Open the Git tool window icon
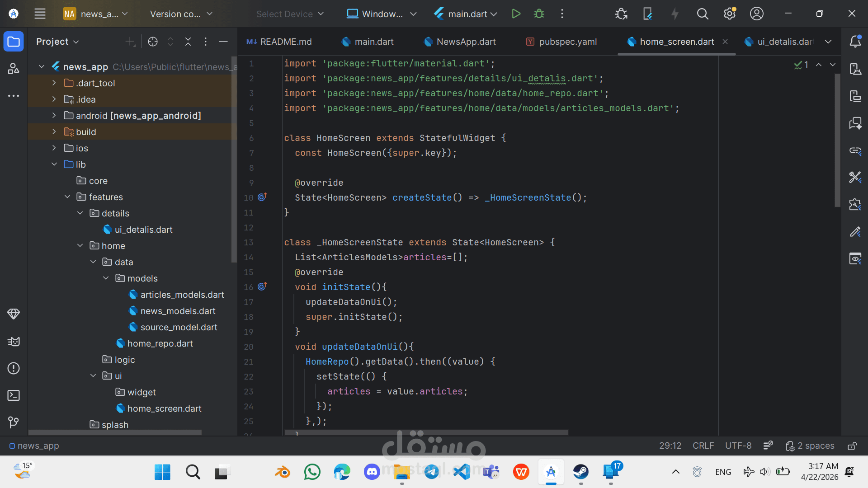The image size is (868, 488). [x=14, y=422]
